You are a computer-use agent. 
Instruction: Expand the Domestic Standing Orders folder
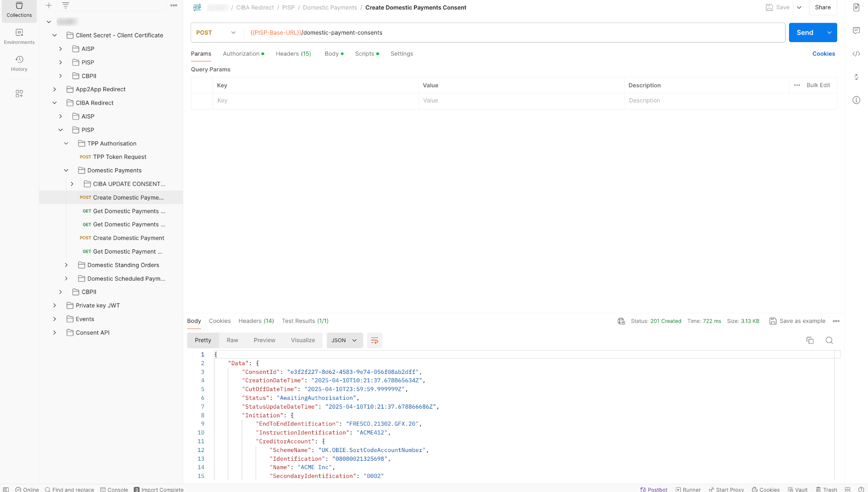[x=66, y=265]
